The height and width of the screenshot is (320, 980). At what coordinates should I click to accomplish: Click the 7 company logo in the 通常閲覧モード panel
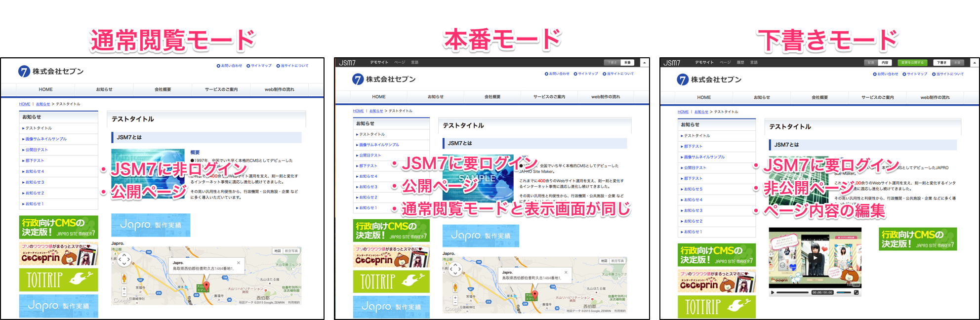coord(24,72)
